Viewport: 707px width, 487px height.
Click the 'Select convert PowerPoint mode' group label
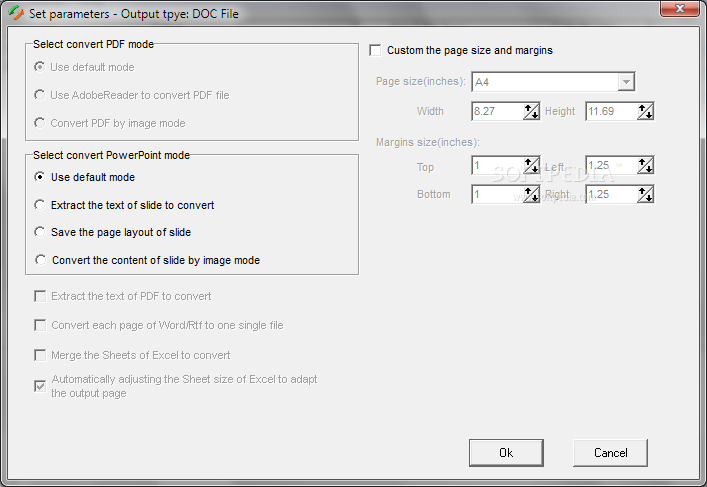click(x=111, y=155)
